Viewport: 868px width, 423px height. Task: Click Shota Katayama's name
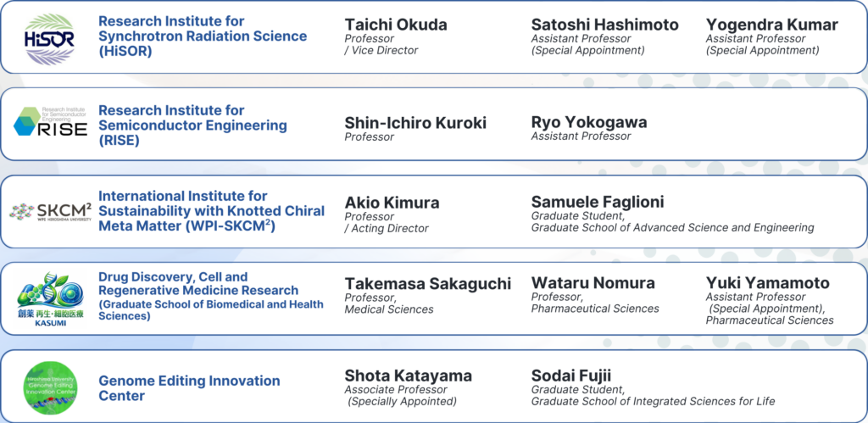[408, 376]
